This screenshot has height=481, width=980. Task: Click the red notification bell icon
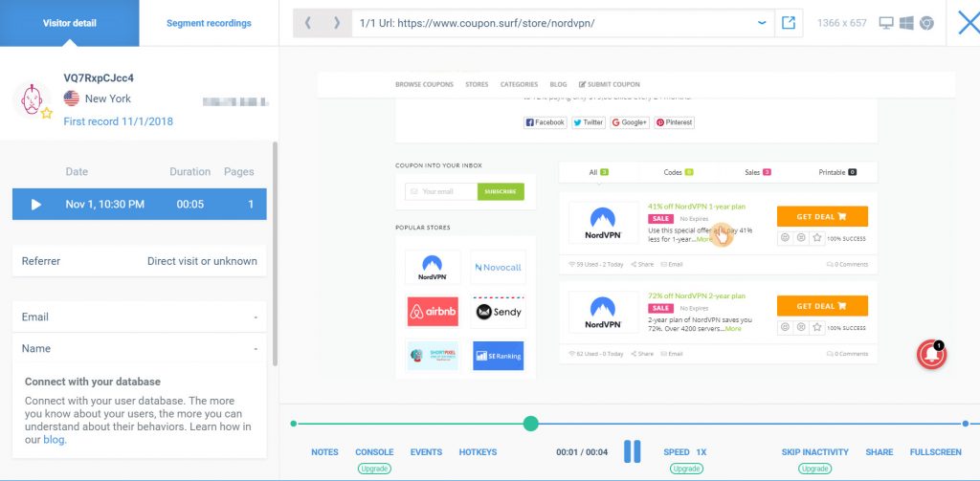point(931,355)
